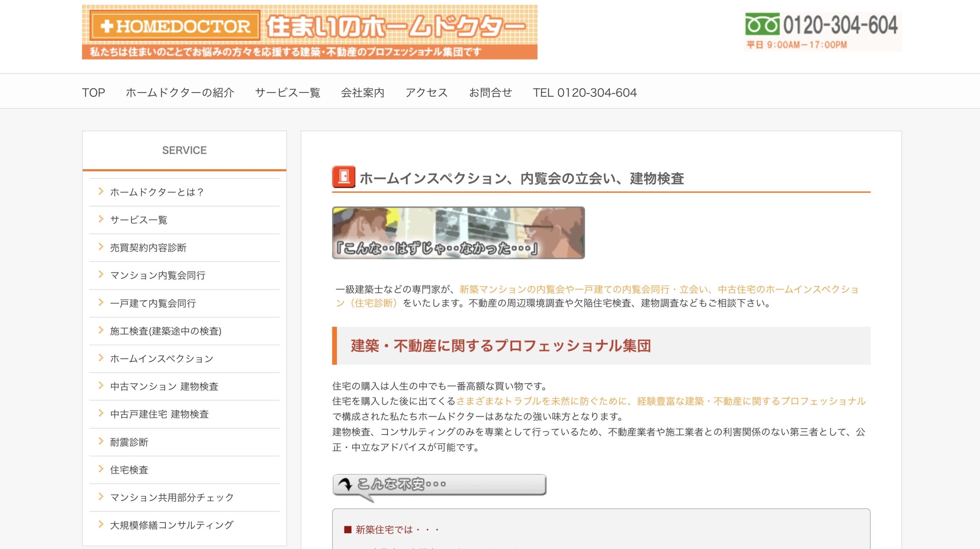Go to サービス一覧 in top navigation
Viewport: 980px width, 549px height.
tap(287, 93)
